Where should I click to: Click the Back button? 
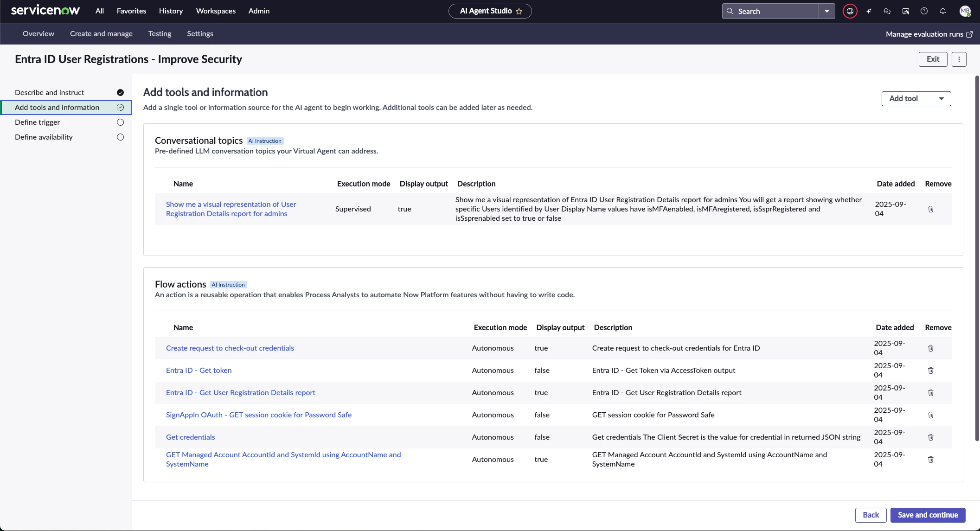click(x=871, y=515)
